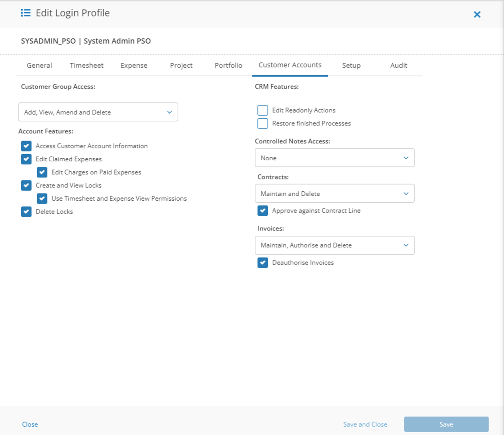This screenshot has height=435, width=504.
Task: Uncheck the Delete Locks checkbox
Action: pos(26,211)
